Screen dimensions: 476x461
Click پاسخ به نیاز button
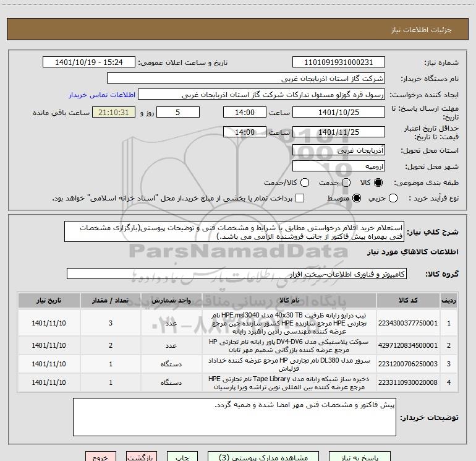360,457
